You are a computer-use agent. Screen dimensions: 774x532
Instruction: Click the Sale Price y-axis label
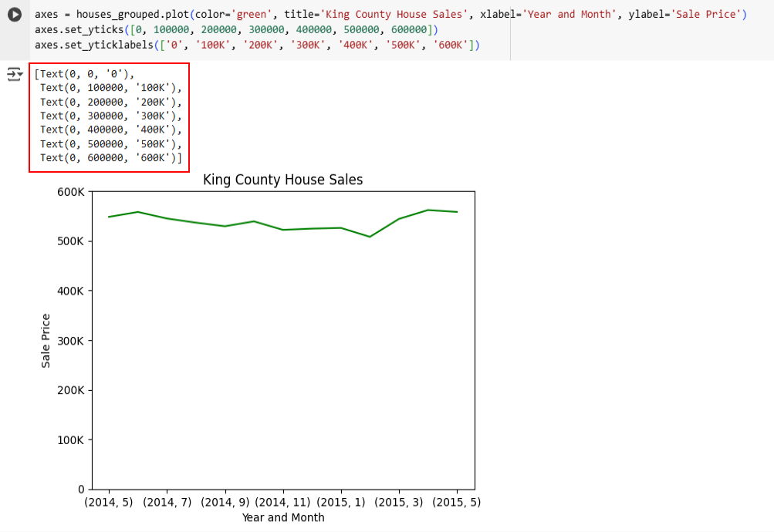coord(46,341)
